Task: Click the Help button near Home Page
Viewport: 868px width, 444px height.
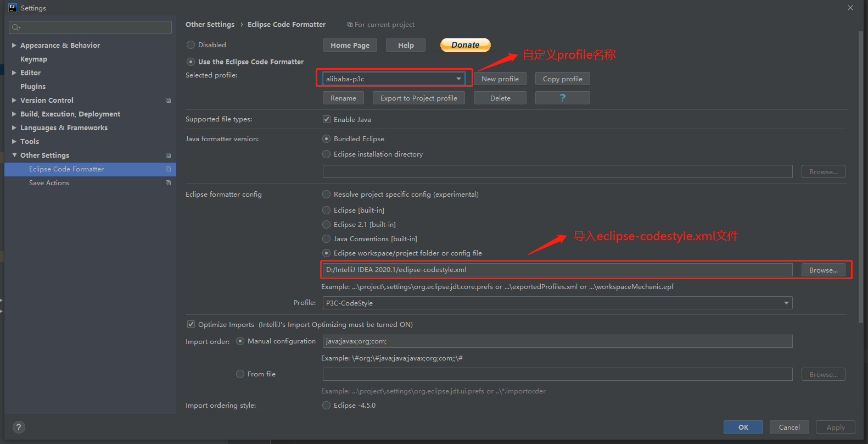Action: [x=406, y=45]
